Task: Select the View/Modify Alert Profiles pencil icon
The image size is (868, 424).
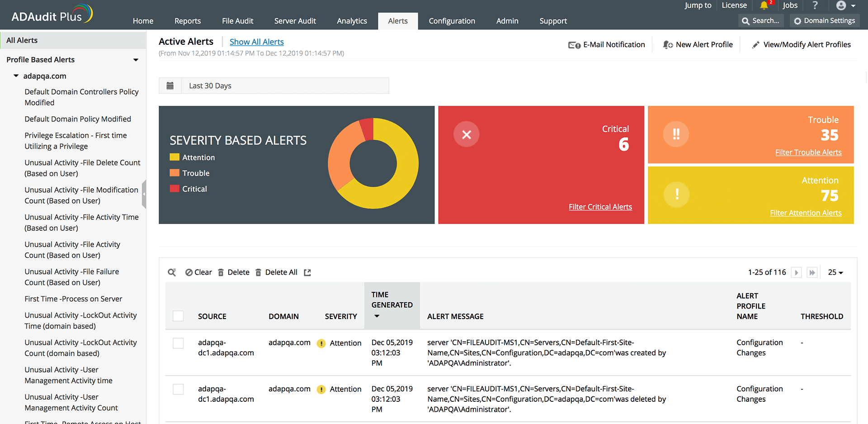Action: pos(755,44)
